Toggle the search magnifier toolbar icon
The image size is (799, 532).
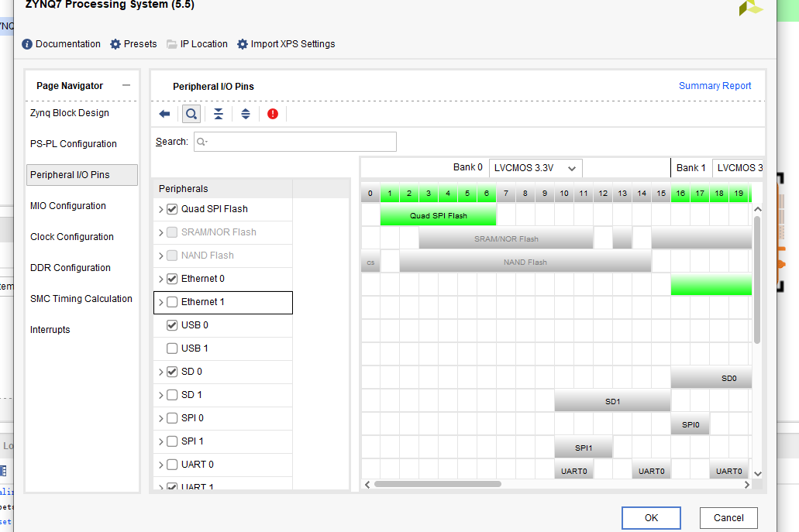point(191,114)
